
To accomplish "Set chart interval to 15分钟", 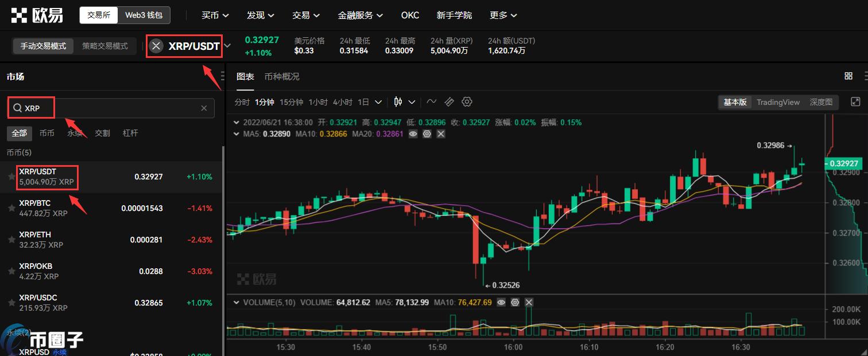I will (291, 102).
